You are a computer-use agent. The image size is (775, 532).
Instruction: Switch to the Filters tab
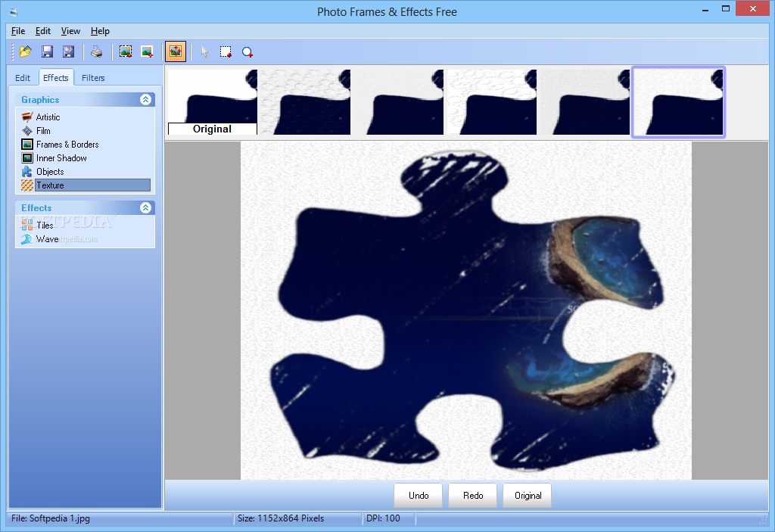[93, 78]
